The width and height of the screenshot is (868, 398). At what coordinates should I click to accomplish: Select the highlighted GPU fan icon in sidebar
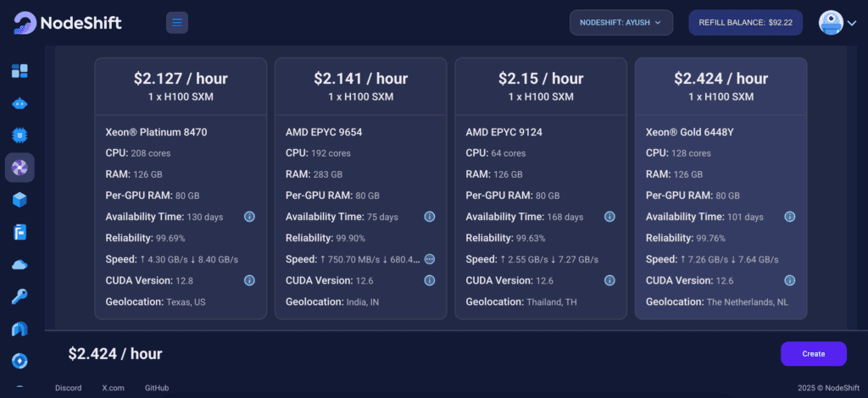pos(20,168)
